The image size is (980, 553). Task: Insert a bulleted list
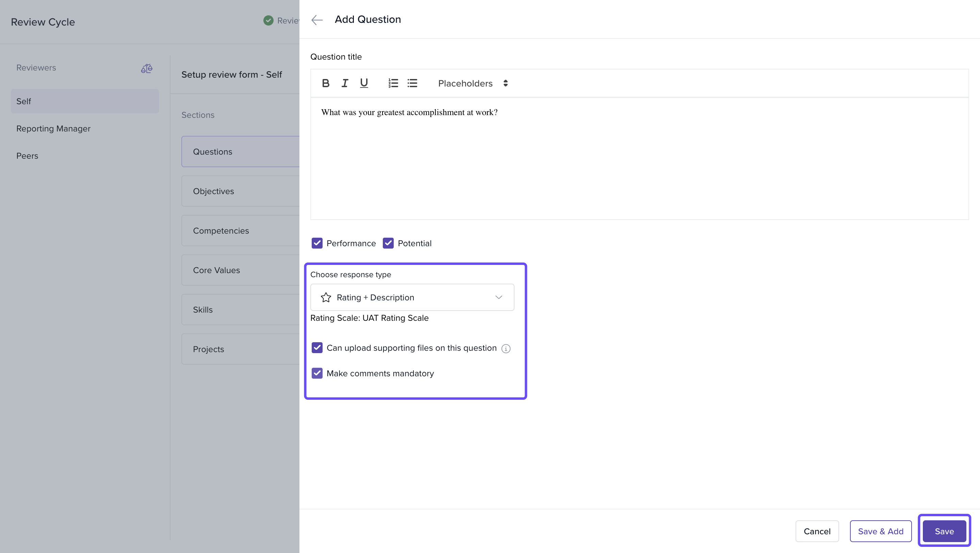412,83
